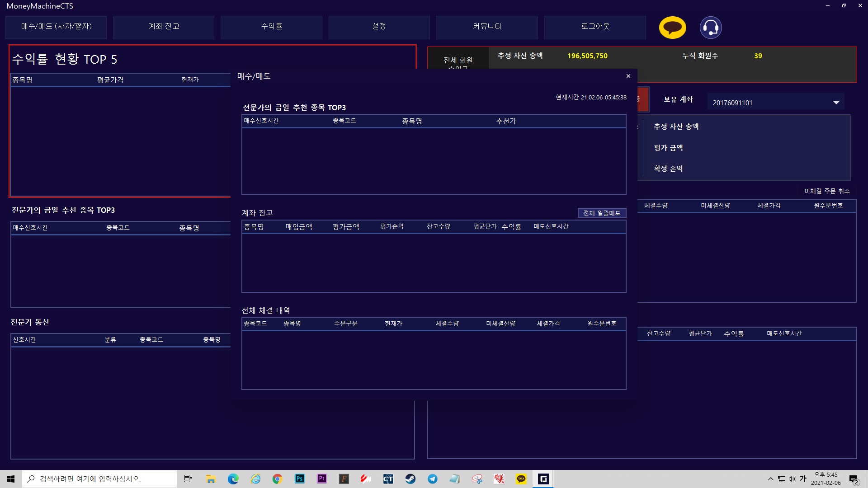Open the 커뮤니티 menu
The width and height of the screenshot is (868, 488).
(x=487, y=27)
